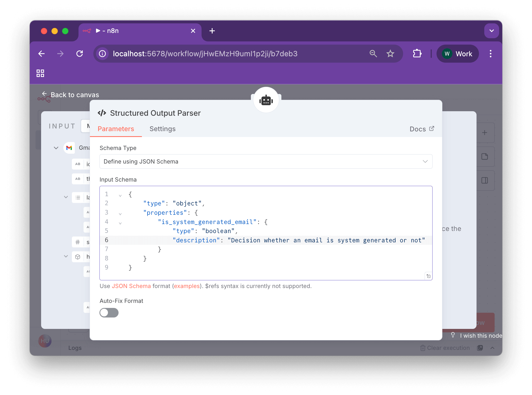Bookmark this page with star icon
The image size is (532, 395).
click(x=390, y=54)
